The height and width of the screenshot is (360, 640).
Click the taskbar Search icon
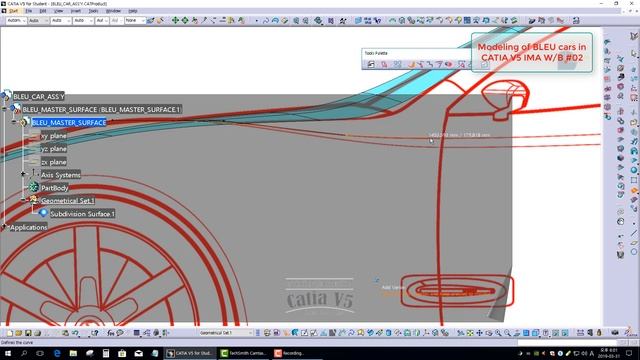tap(24, 353)
